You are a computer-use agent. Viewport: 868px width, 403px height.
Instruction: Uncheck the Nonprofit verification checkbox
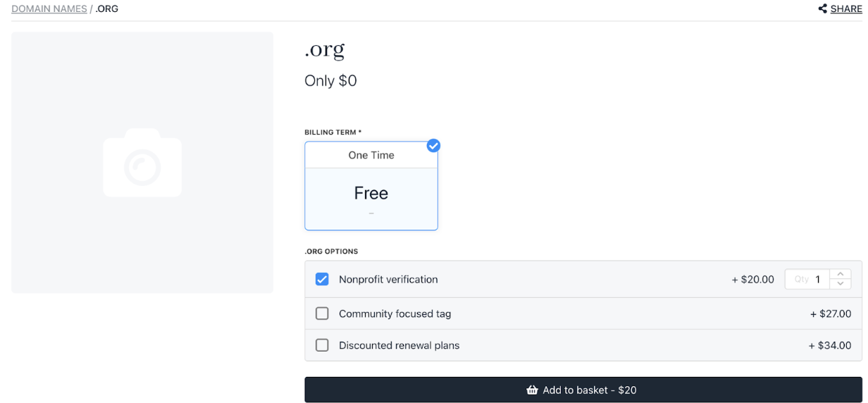322,279
